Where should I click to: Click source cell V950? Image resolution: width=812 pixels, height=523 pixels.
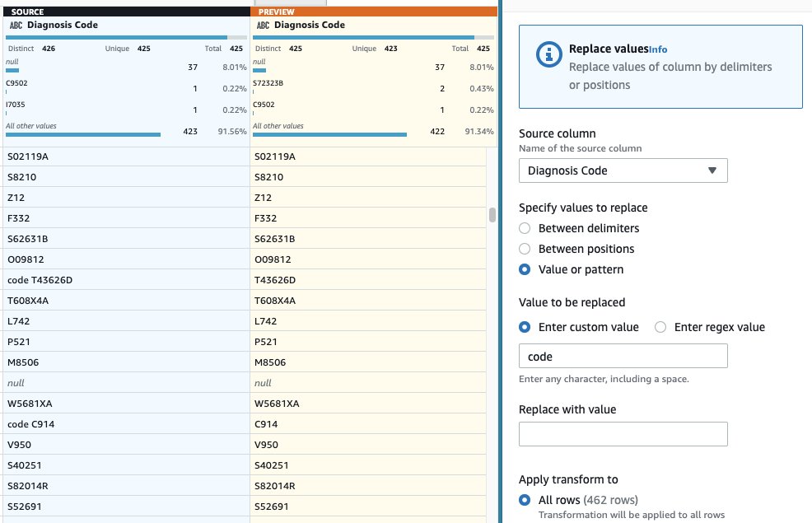click(126, 445)
